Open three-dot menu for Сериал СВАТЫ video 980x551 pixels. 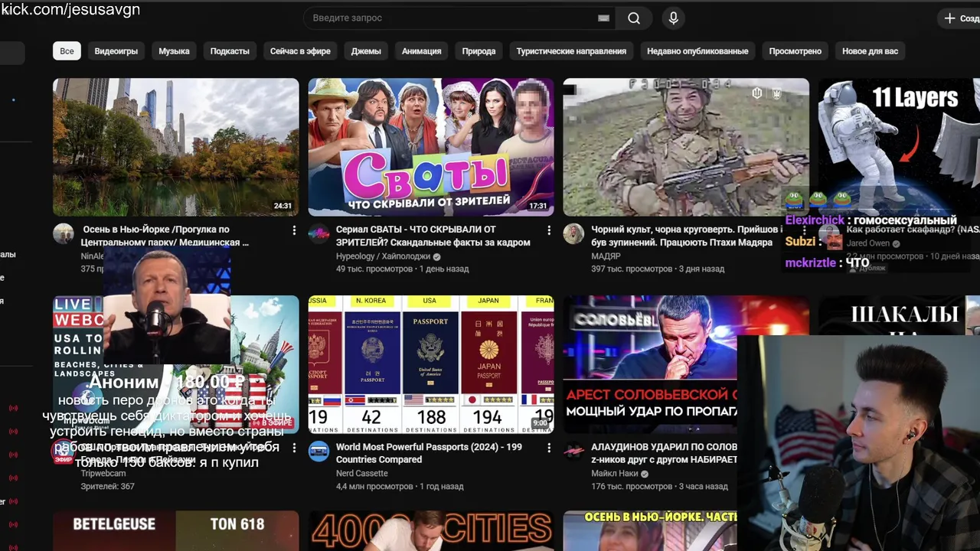click(x=549, y=230)
